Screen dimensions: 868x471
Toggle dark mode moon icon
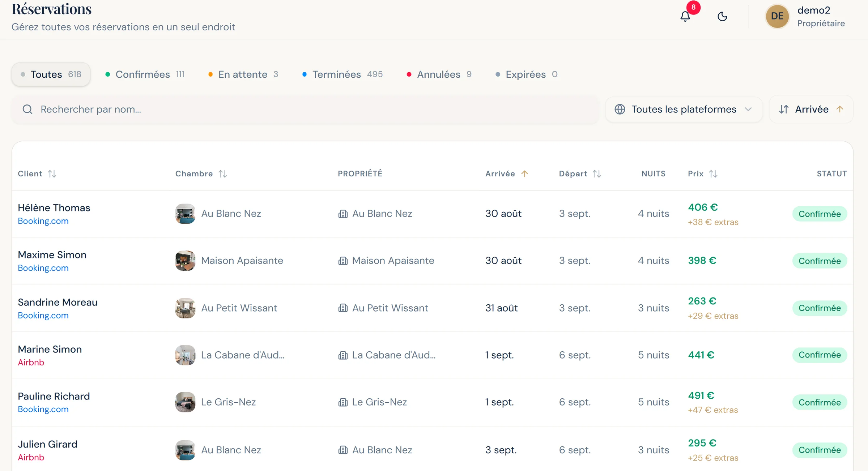(722, 17)
